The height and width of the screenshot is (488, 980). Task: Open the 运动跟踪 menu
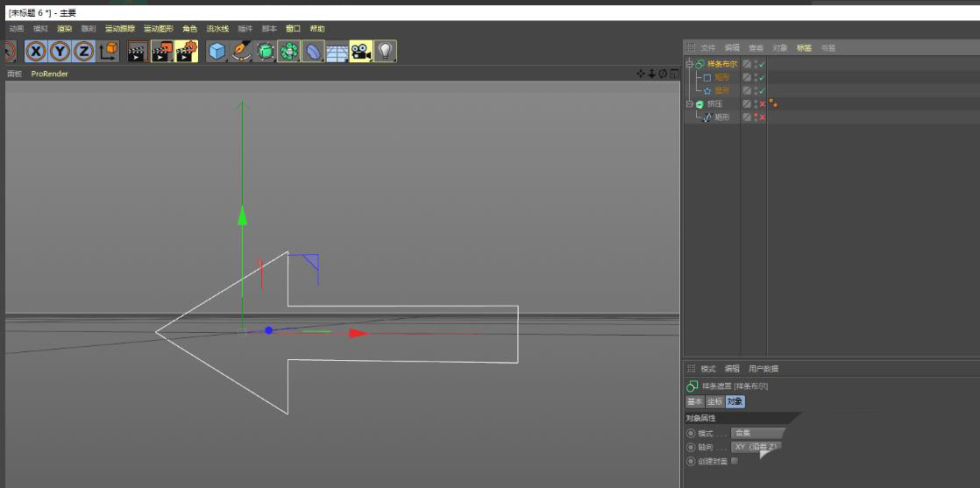[x=120, y=29]
